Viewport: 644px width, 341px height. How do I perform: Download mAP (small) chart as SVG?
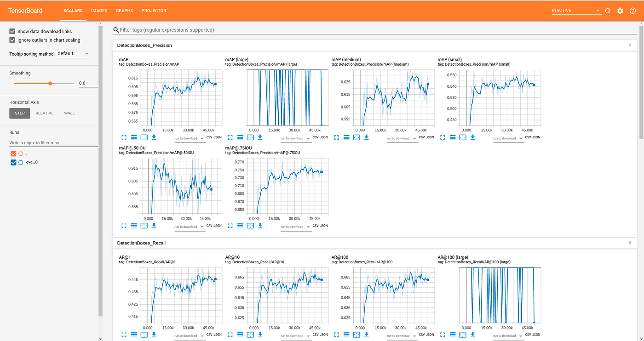[x=473, y=137]
